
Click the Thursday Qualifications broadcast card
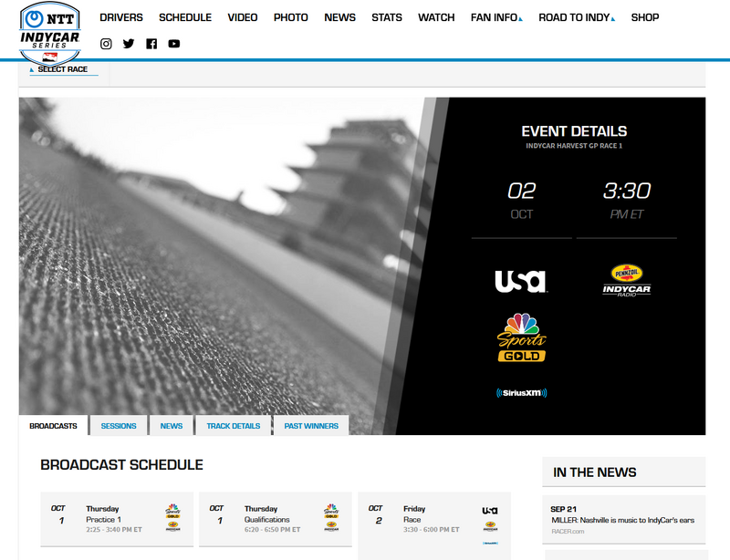pyautogui.click(x=276, y=519)
